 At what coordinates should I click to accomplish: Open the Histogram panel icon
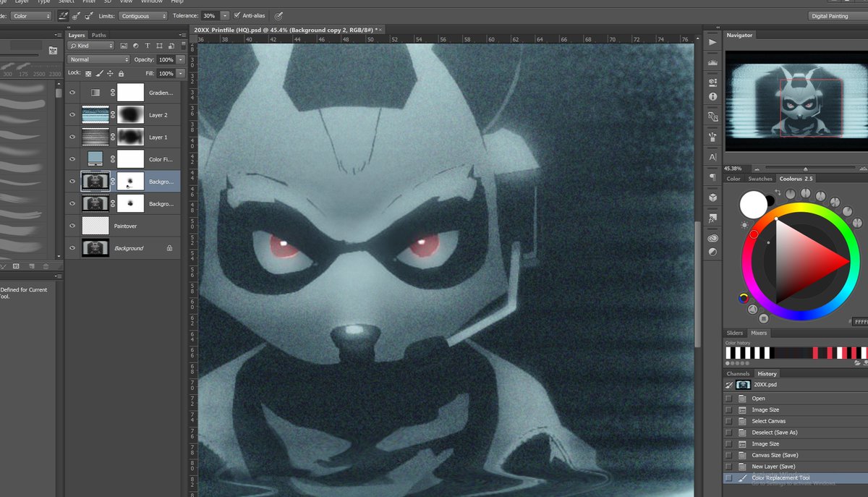tap(712, 63)
